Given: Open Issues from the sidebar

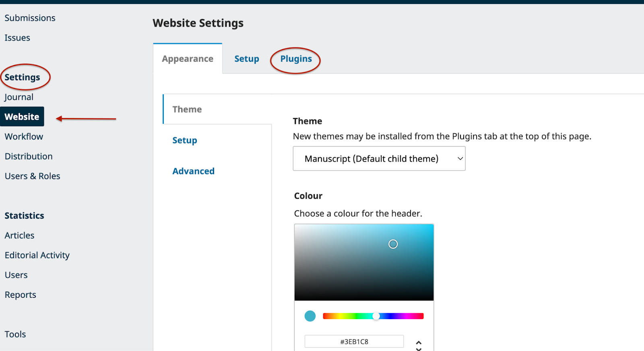Looking at the screenshot, I should (17, 38).
